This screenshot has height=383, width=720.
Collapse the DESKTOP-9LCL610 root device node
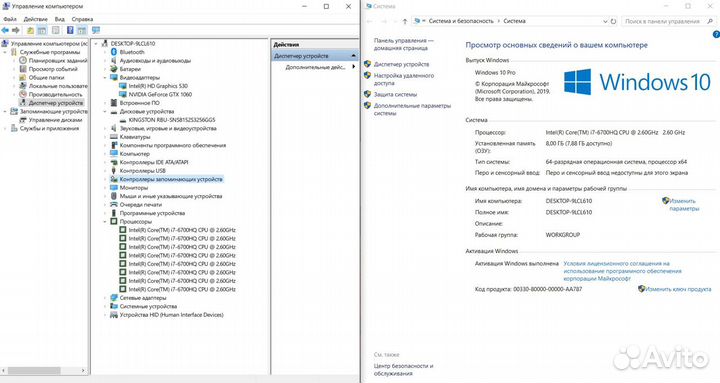[96, 44]
